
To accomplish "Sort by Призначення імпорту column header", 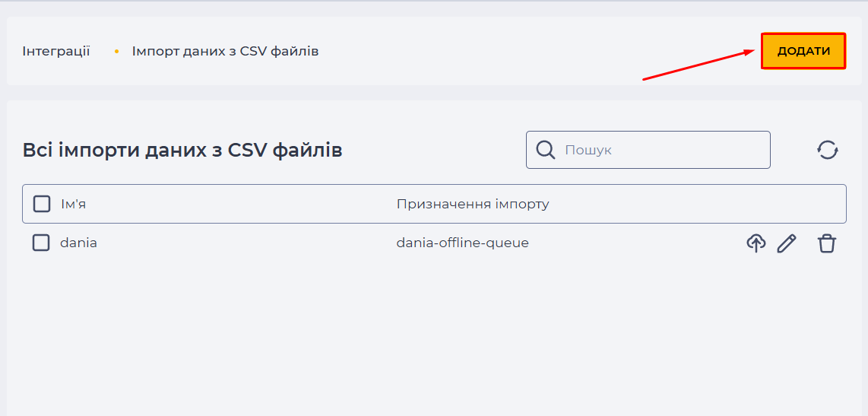I will [473, 204].
